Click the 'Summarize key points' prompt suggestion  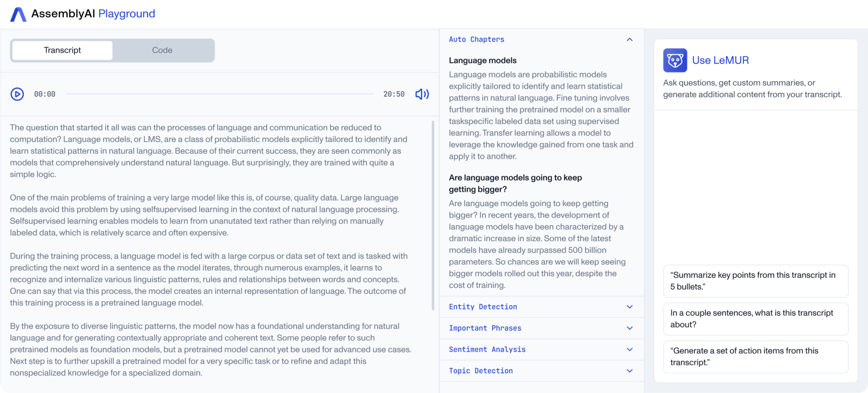pyautogui.click(x=756, y=281)
